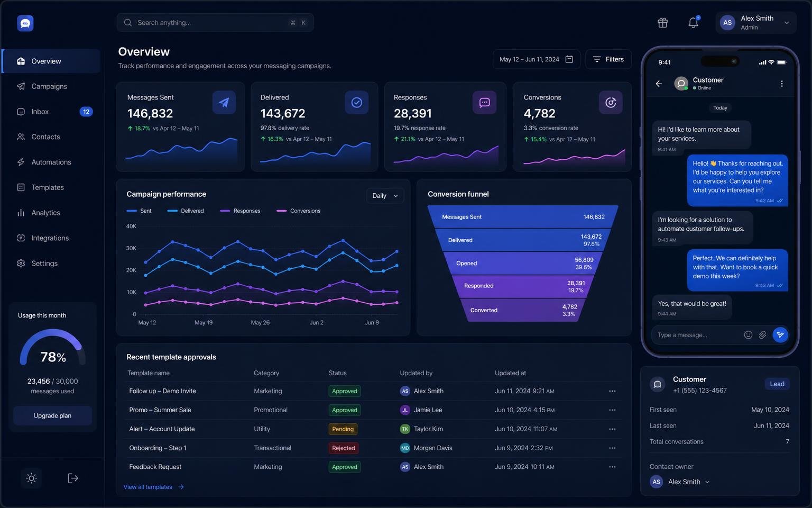This screenshot has height=508, width=812.
Task: Click the Search anything field
Action: tap(215, 23)
